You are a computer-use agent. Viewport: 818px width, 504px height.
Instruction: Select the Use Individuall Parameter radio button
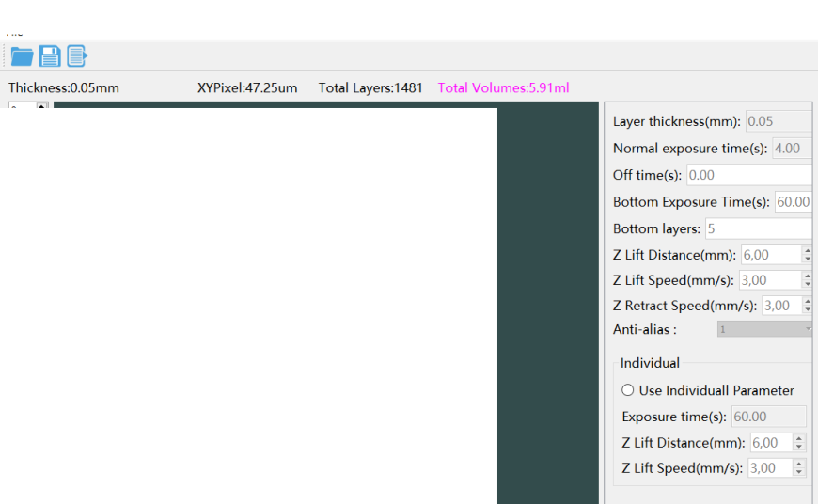627,390
